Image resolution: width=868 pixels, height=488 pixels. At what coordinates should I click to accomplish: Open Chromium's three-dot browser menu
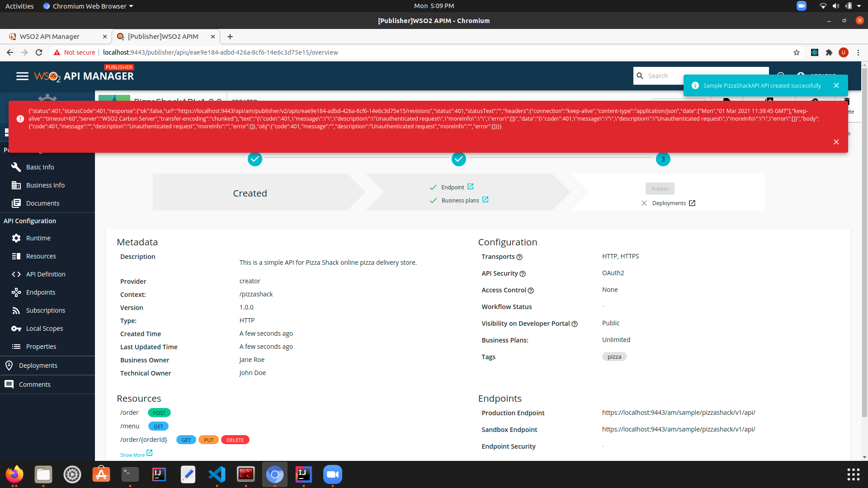point(858,52)
